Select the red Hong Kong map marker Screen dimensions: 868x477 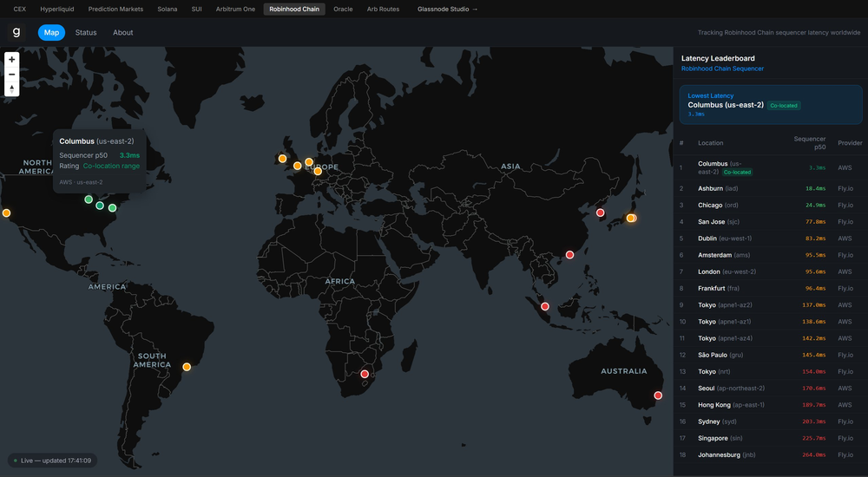[x=569, y=255]
